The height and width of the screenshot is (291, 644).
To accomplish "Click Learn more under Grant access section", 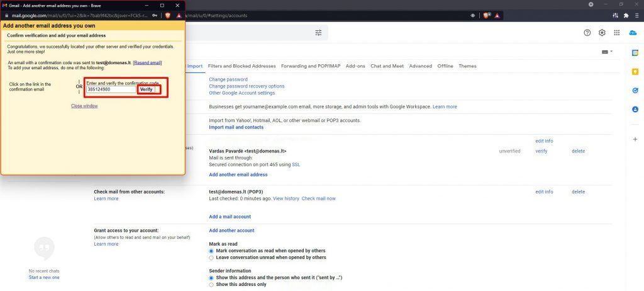I will [106, 244].
